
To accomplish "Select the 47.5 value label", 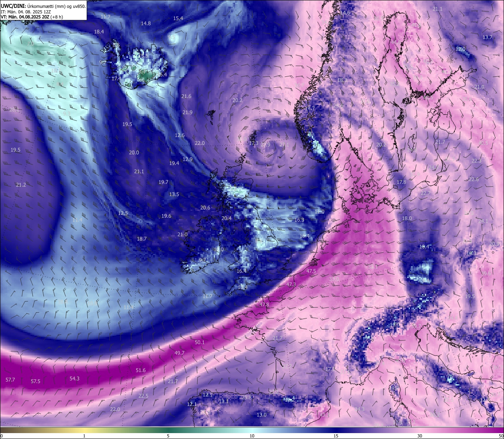I will 311,271.
